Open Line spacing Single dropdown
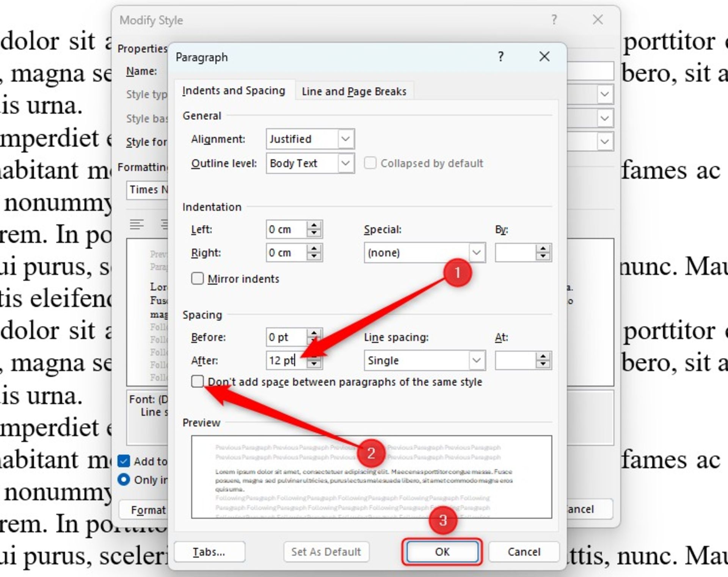728x577 pixels. 477,360
